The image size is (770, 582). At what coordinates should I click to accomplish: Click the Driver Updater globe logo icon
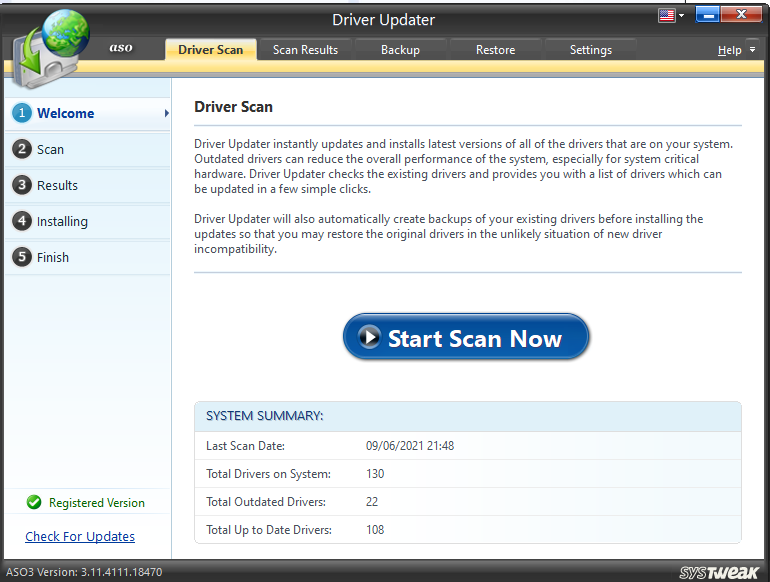51,50
